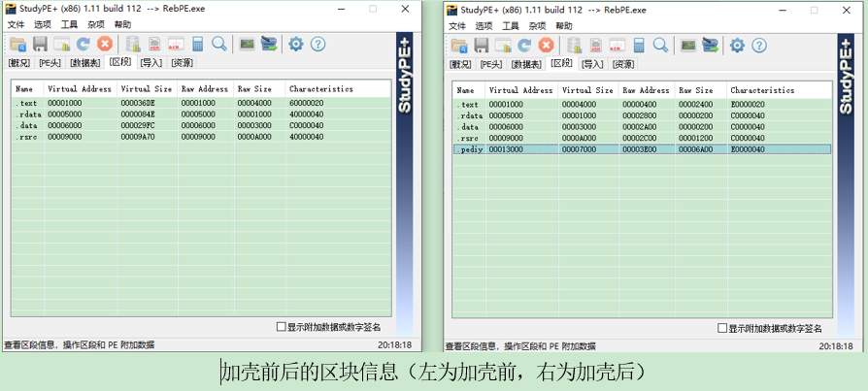First ASM document icon in left window
This screenshot has height=391, width=868.
point(154,45)
